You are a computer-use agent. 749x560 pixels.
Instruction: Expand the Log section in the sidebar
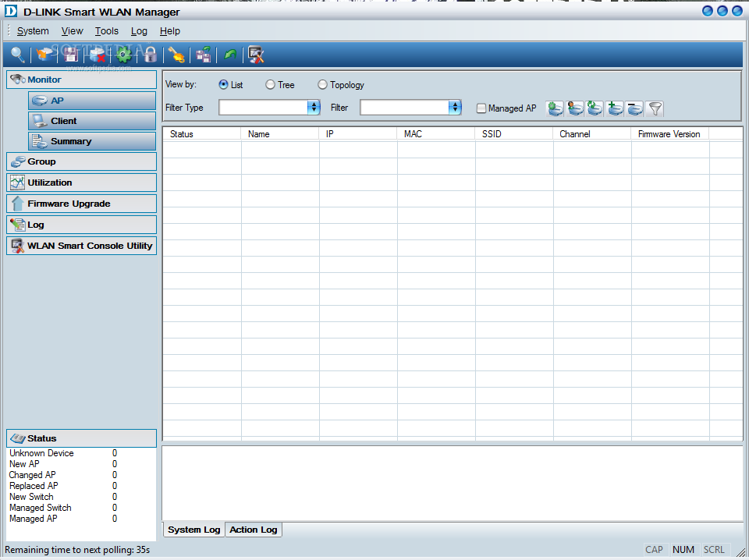coord(81,225)
